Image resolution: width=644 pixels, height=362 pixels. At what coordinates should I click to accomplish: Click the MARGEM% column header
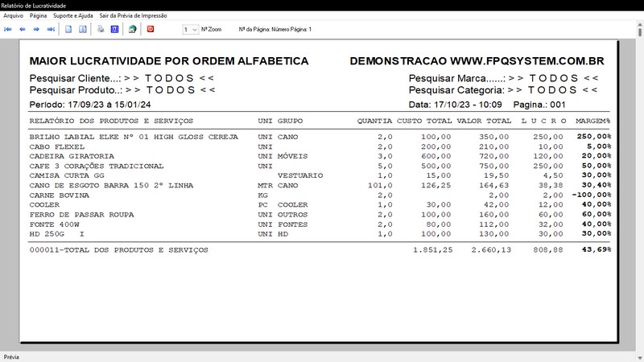pos(594,121)
